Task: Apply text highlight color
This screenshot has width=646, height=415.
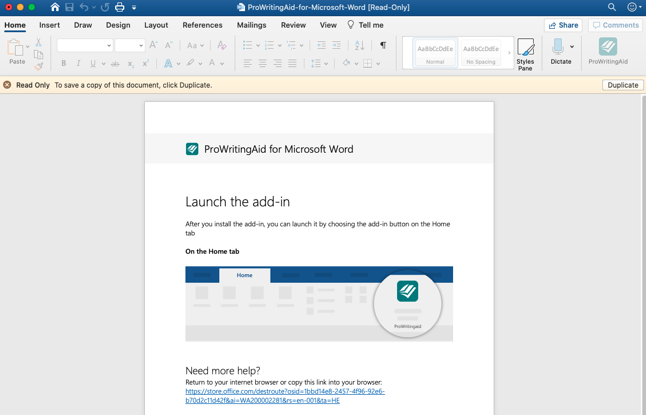Action: coord(190,63)
